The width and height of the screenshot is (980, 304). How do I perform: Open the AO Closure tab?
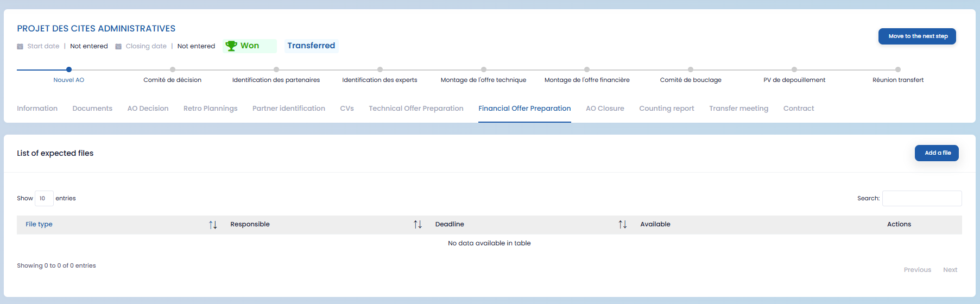pos(605,109)
